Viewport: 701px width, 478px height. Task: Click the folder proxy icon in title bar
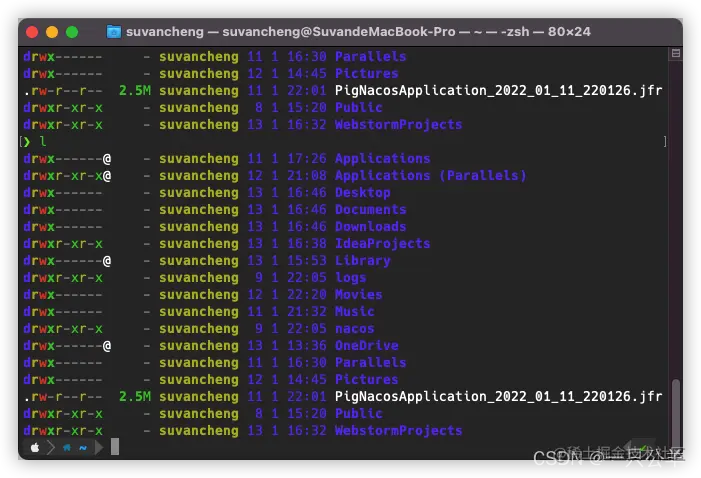(114, 32)
